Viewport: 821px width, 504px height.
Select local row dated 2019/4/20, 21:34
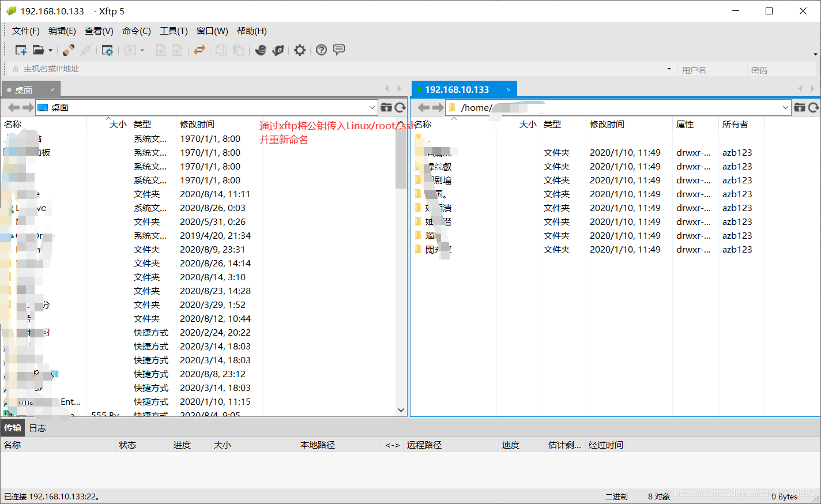click(198, 236)
